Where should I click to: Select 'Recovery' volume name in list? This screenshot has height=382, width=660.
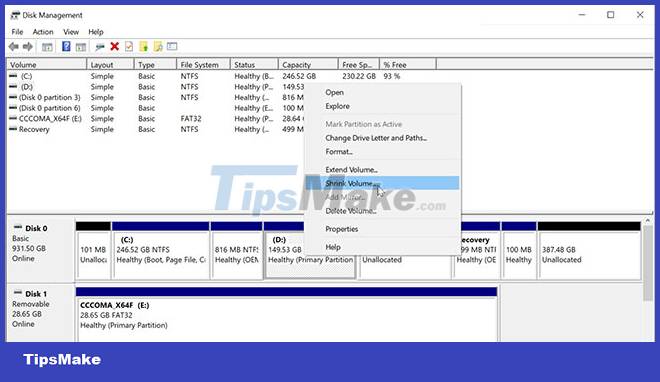[x=34, y=130]
